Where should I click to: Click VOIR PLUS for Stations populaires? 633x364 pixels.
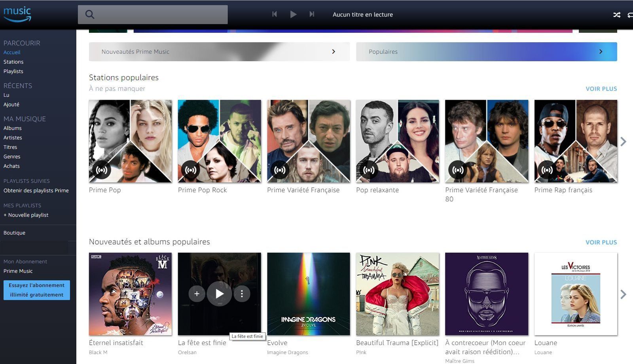point(601,89)
